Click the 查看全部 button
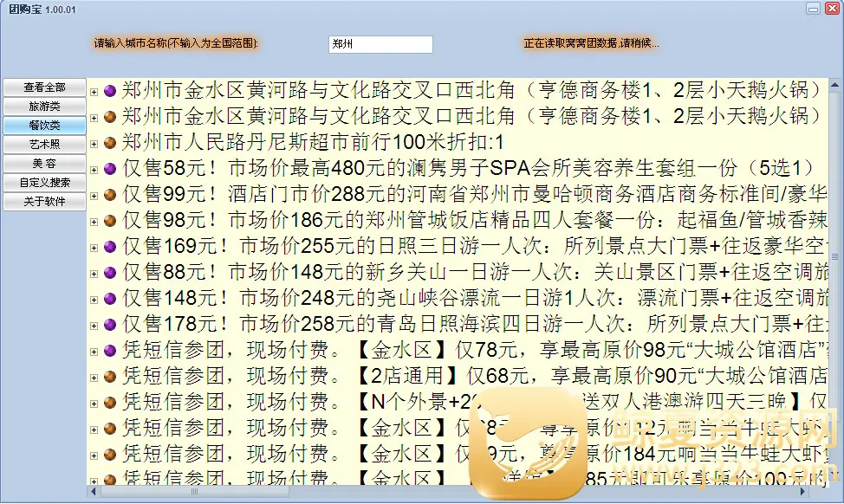Image resolution: width=844 pixels, height=504 pixels. point(44,87)
